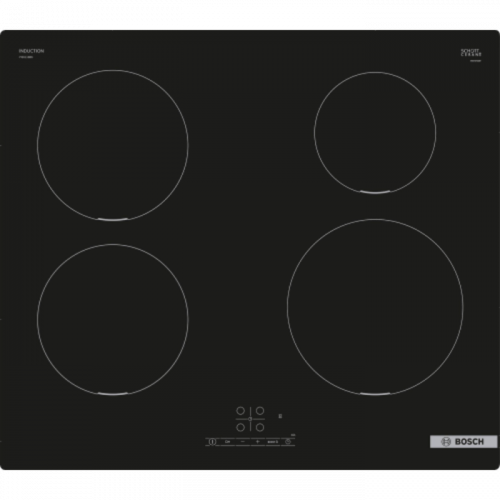This screenshot has height=500, width=500.
Task: Select the top-right zone selector circle
Action: coord(260,411)
